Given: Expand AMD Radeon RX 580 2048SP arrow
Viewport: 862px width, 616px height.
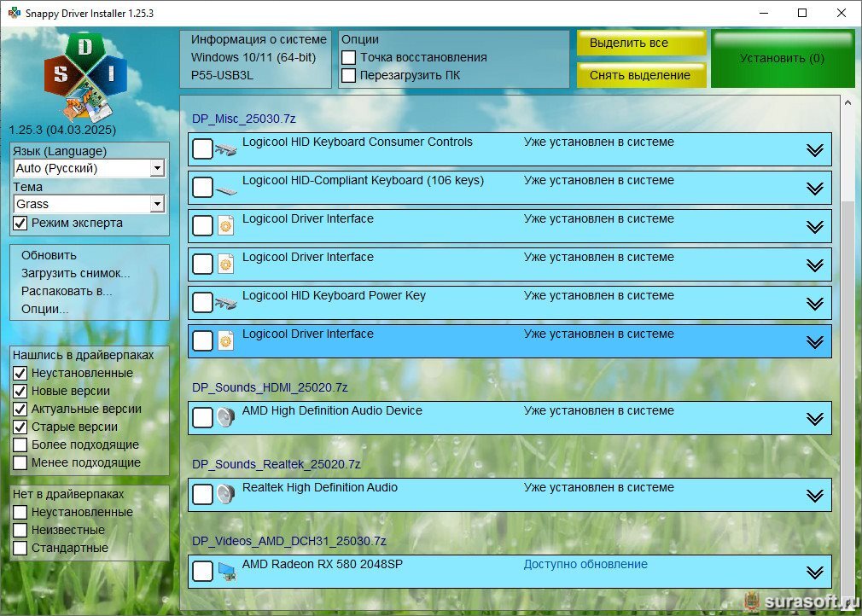Looking at the screenshot, I should [815, 572].
